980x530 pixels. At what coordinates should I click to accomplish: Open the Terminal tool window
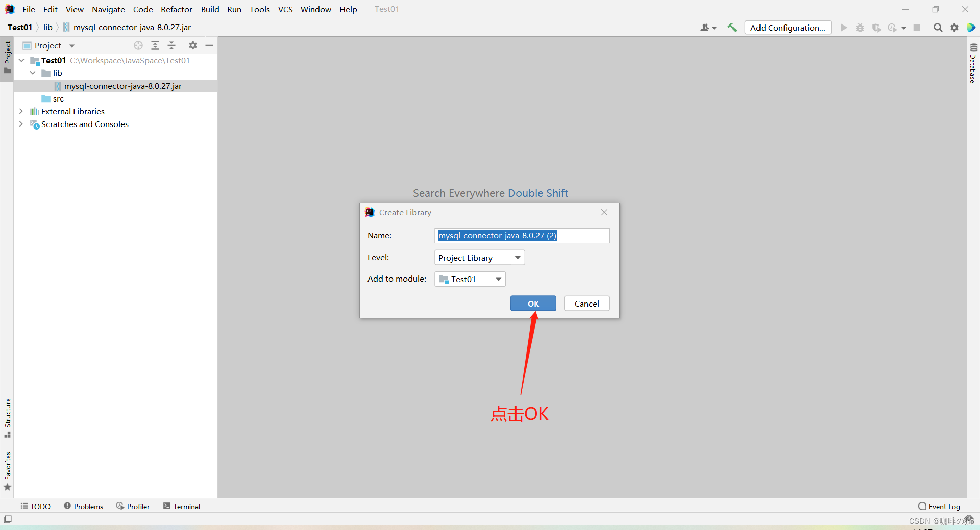coord(182,506)
